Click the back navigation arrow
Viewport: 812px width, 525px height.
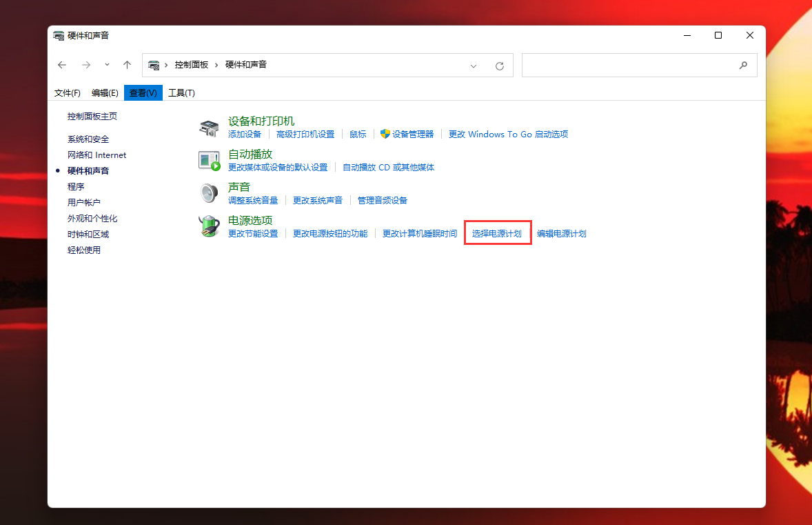tap(62, 65)
